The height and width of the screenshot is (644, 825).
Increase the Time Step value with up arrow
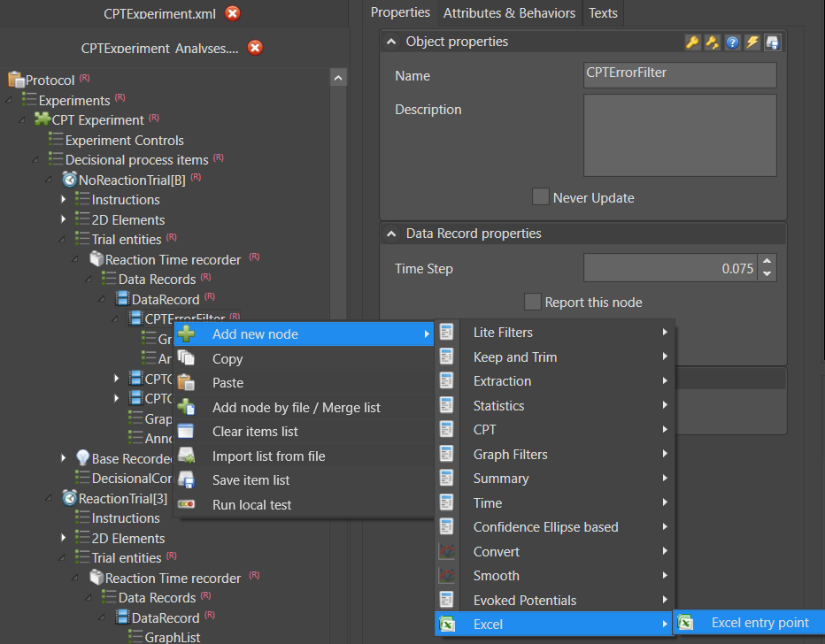[767, 263]
